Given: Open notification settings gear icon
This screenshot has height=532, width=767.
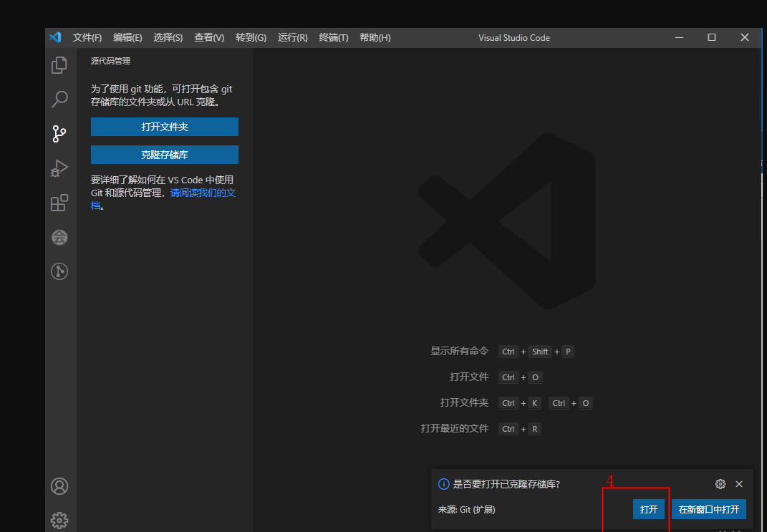Looking at the screenshot, I should click(x=720, y=484).
